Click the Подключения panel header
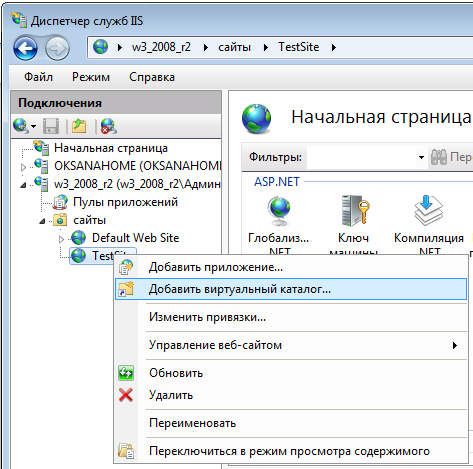This screenshot has height=469, width=473. pos(116,103)
